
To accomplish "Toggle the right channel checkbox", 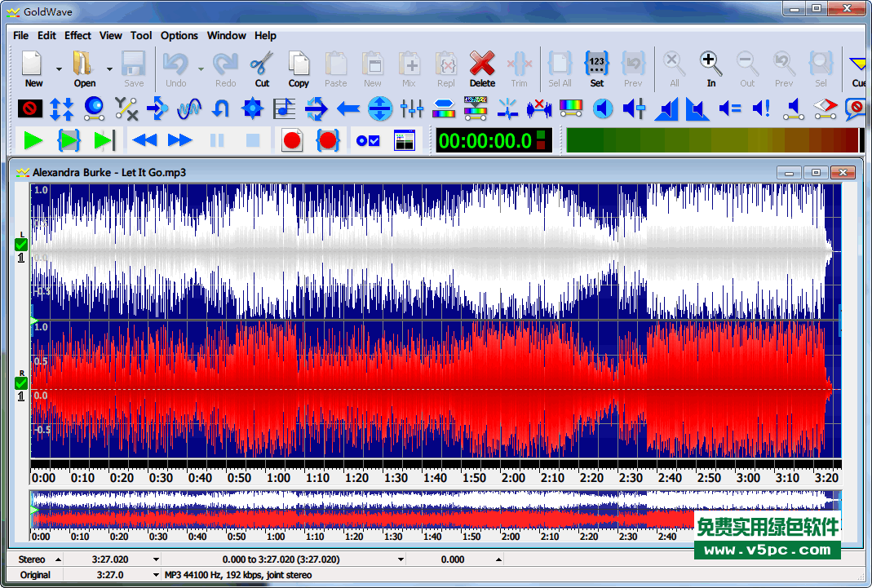I will coord(21,383).
